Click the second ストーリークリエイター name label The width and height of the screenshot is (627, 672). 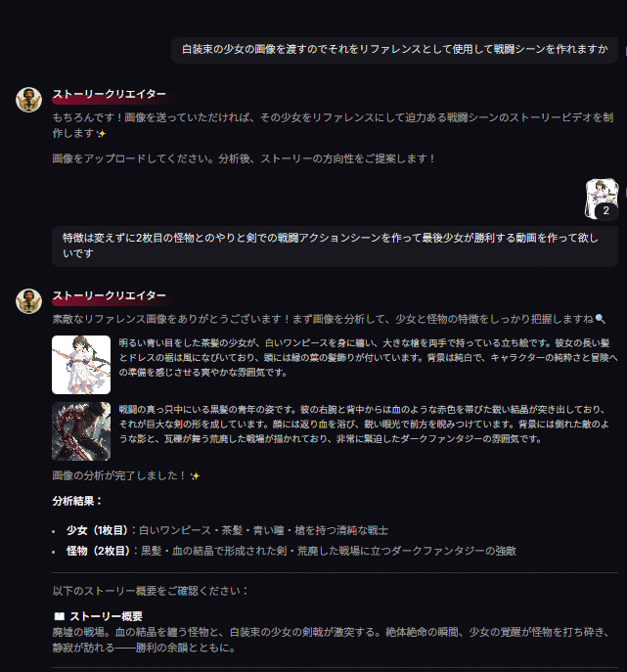[x=109, y=295]
